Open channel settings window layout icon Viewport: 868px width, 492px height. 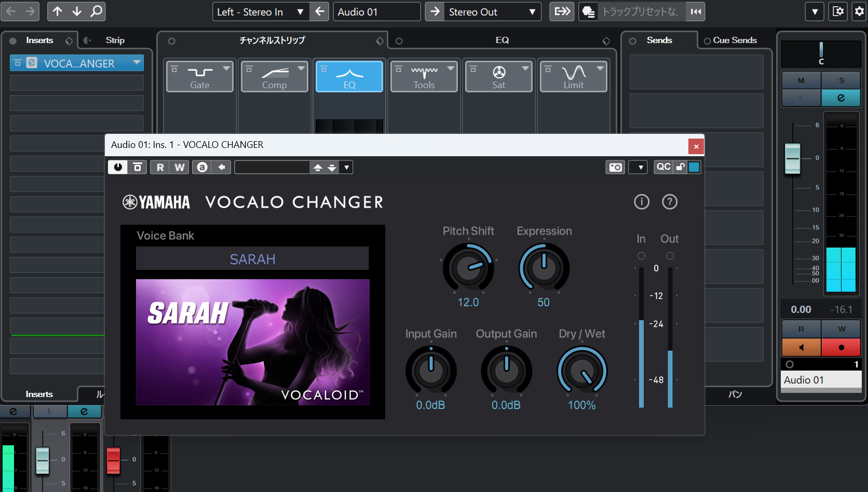coord(838,11)
